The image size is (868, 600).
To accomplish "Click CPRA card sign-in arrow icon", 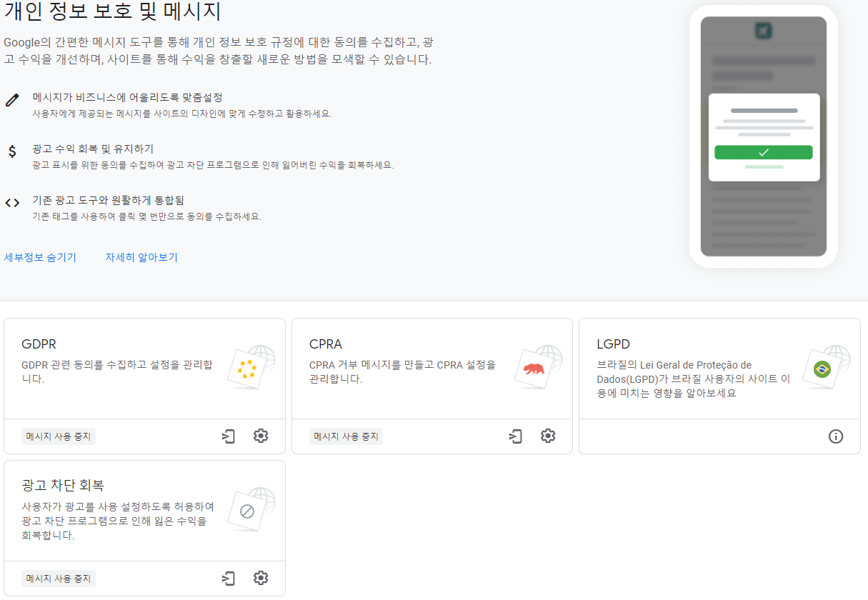I will click(516, 436).
